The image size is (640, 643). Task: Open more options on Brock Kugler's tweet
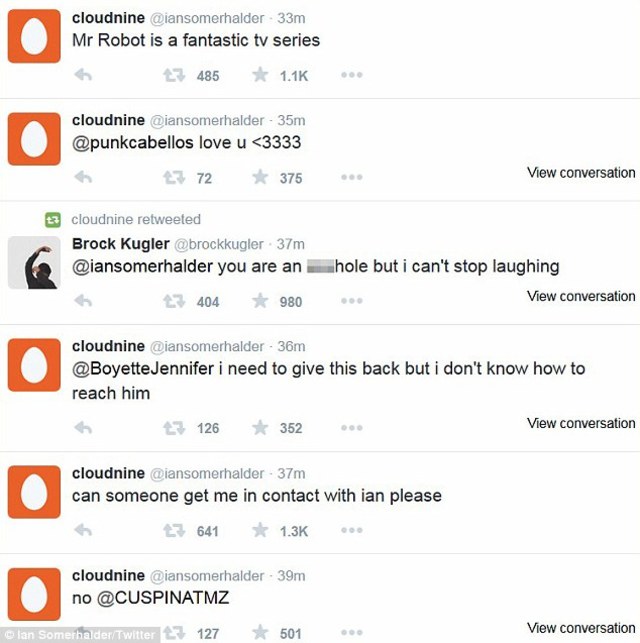click(x=351, y=301)
